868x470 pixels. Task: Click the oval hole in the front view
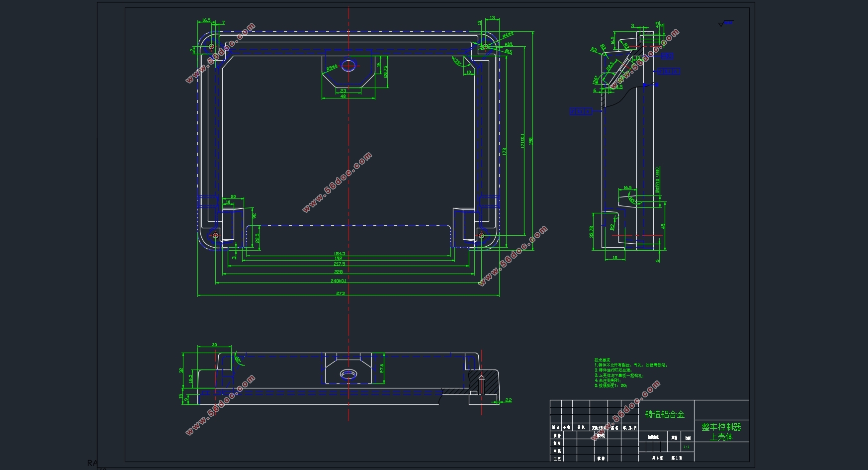(x=348, y=374)
